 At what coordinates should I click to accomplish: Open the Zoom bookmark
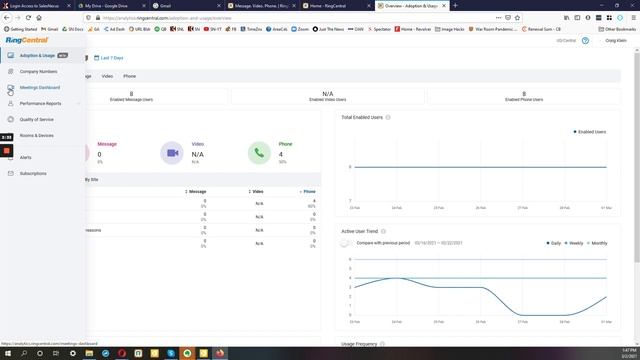point(300,29)
